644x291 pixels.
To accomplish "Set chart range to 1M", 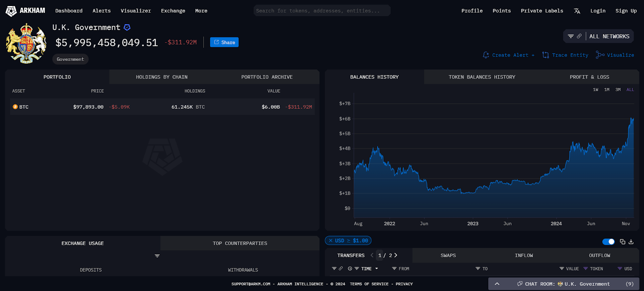I will pyautogui.click(x=607, y=89).
